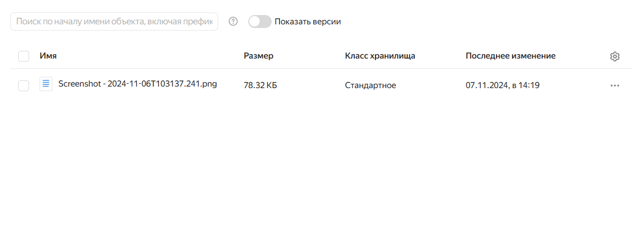
Task: Click the blue document icon of the file
Action: click(46, 84)
